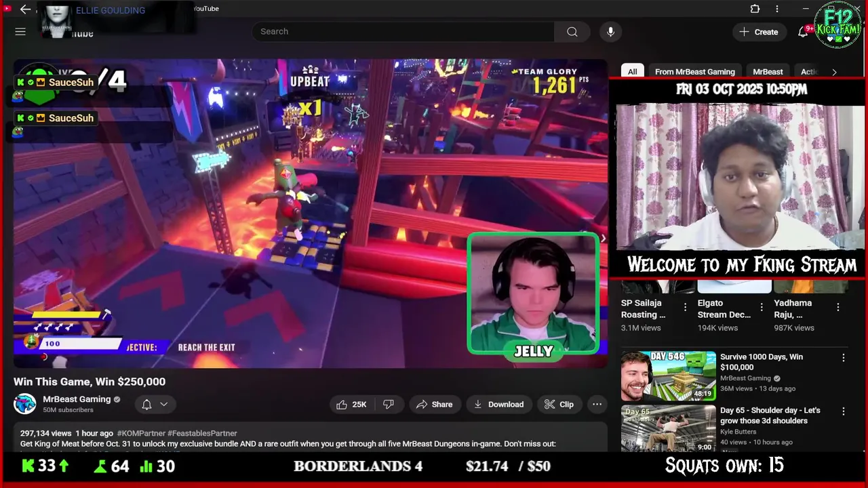Click the Survive 1000 Days channel name
The image size is (868, 488).
[745, 378]
